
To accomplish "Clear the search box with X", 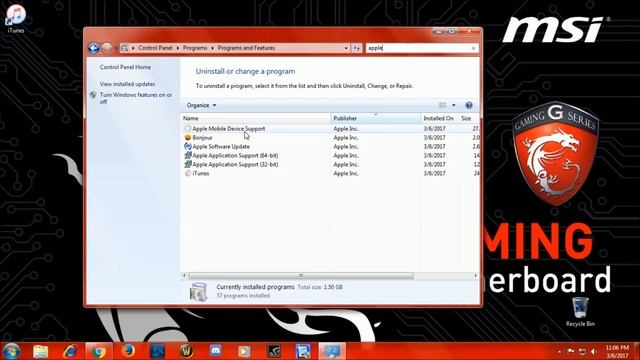I will [x=473, y=48].
